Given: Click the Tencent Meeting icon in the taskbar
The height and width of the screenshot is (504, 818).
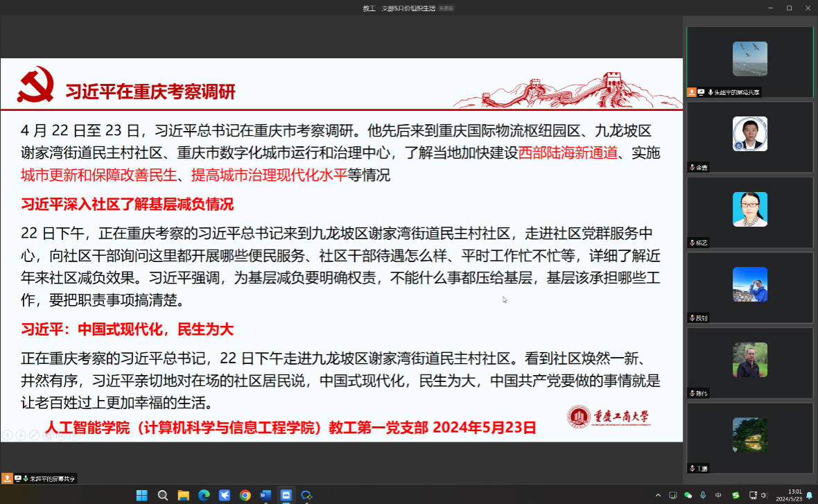Looking at the screenshot, I should 286,495.
